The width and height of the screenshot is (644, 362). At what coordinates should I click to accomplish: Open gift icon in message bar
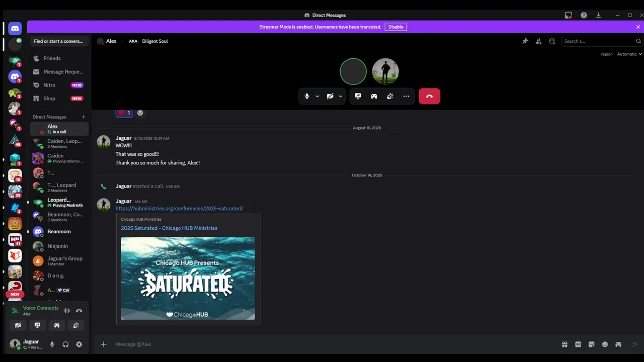click(x=565, y=344)
